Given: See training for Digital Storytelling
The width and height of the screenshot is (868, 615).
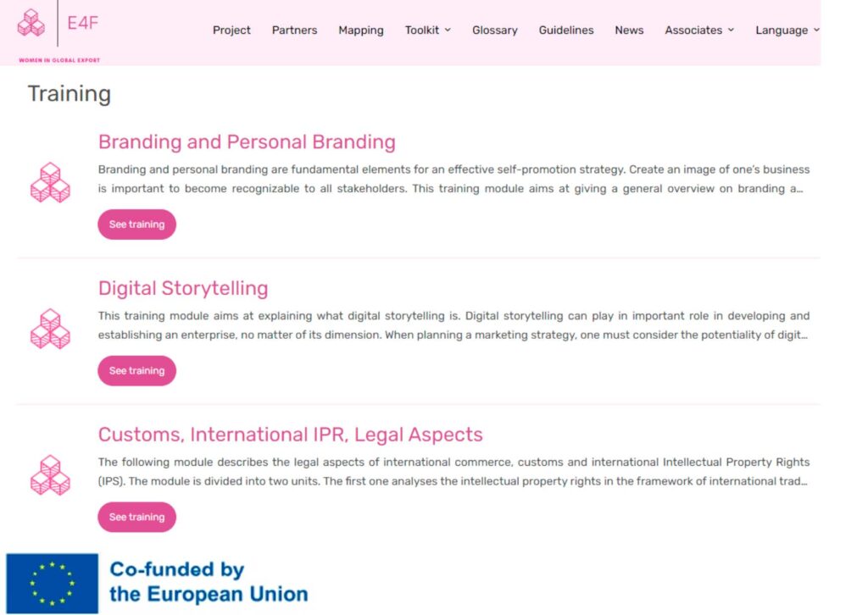Looking at the screenshot, I should coord(136,370).
